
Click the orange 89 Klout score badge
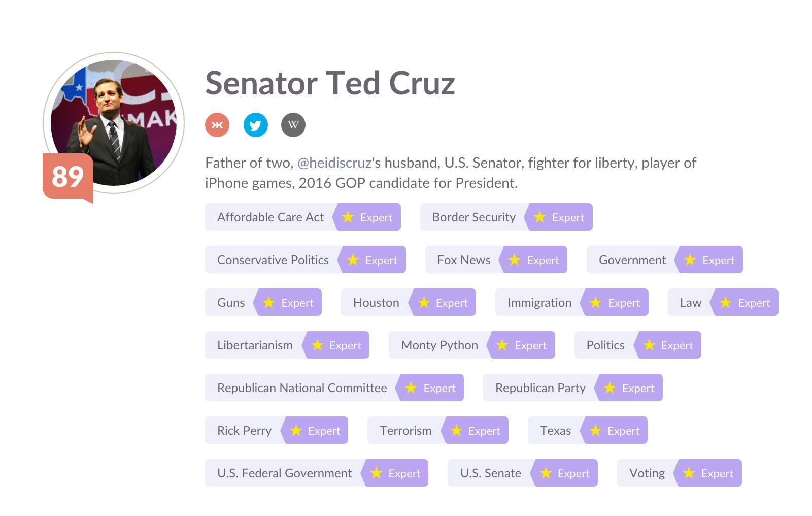pos(67,176)
